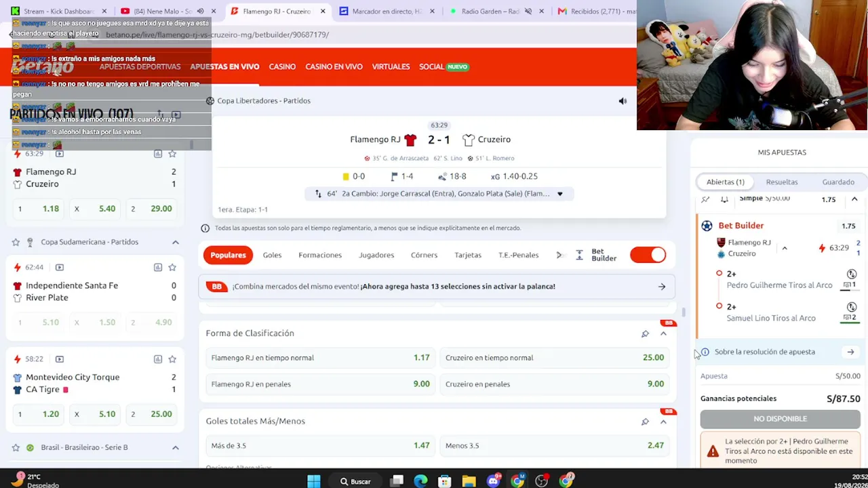Open the Apuestas en Vivo menu
Screen dimensions: 868x488
pyautogui.click(x=224, y=66)
